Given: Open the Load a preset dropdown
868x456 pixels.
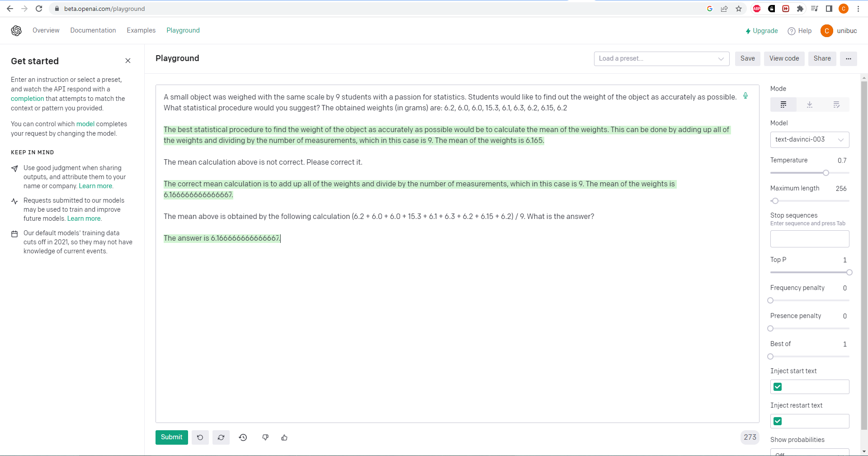Looking at the screenshot, I should click(x=661, y=59).
